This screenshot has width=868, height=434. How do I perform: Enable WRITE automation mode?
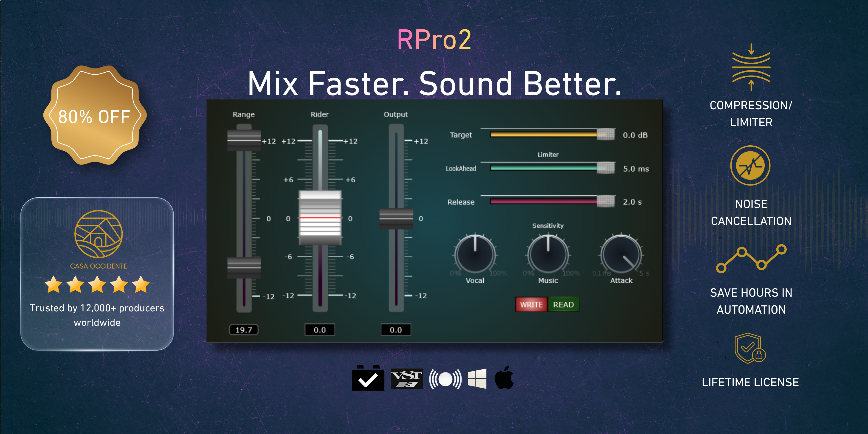(531, 304)
